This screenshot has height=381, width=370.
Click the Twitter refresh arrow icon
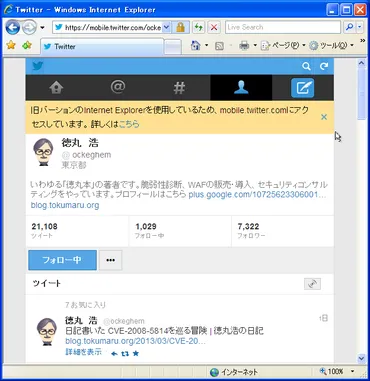coord(324,66)
